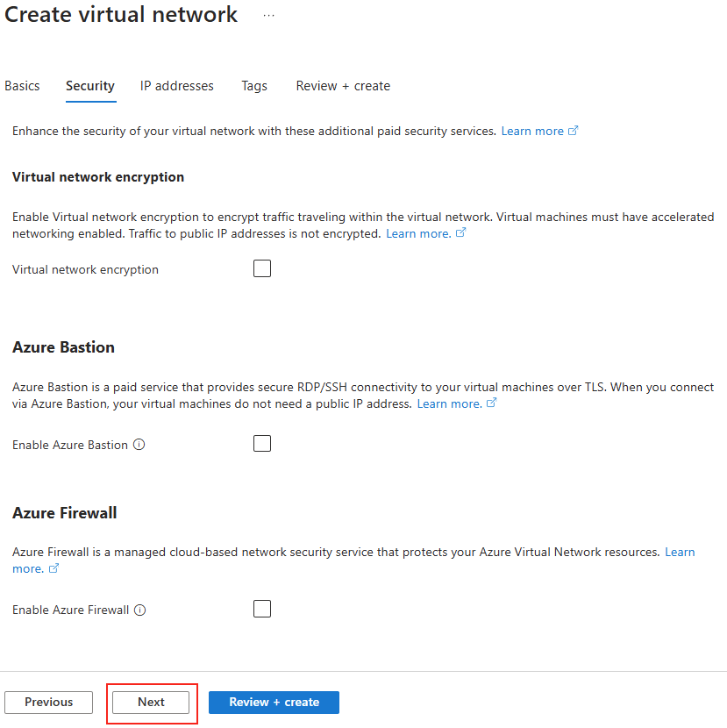Switch to the Basics tab
This screenshot has height=728, width=727.
[22, 86]
